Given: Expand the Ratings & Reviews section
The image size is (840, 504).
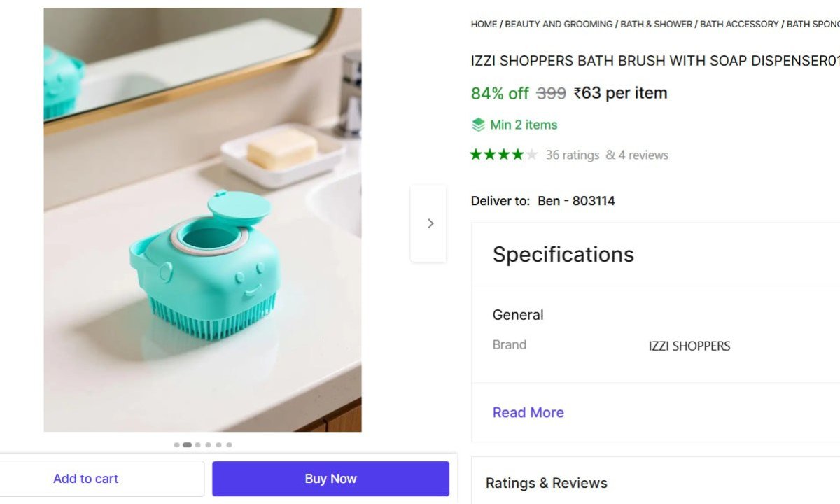Looking at the screenshot, I should click(547, 483).
